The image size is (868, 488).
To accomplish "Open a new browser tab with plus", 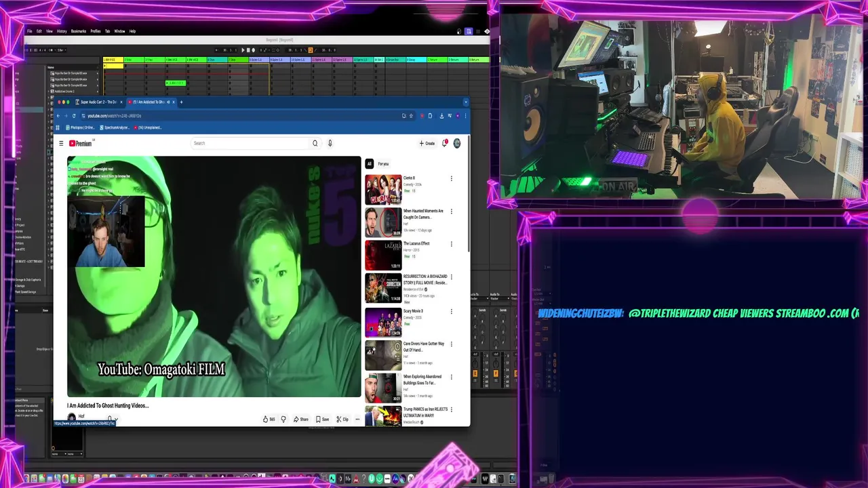I will (x=181, y=102).
